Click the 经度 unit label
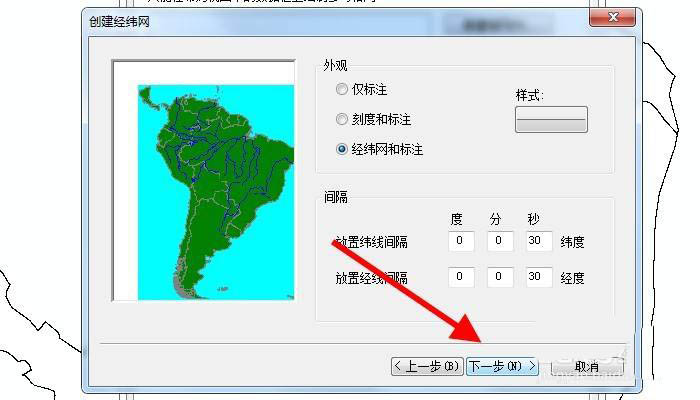 [x=572, y=278]
